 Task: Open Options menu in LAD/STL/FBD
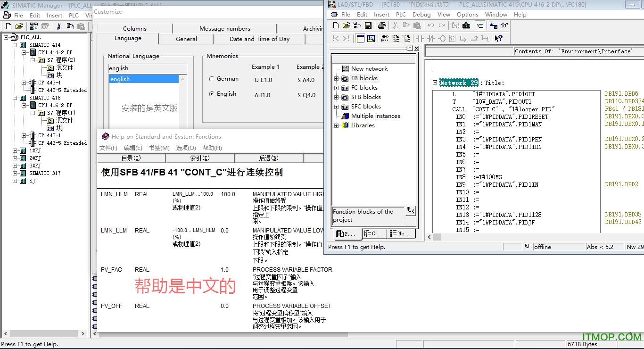467,14
